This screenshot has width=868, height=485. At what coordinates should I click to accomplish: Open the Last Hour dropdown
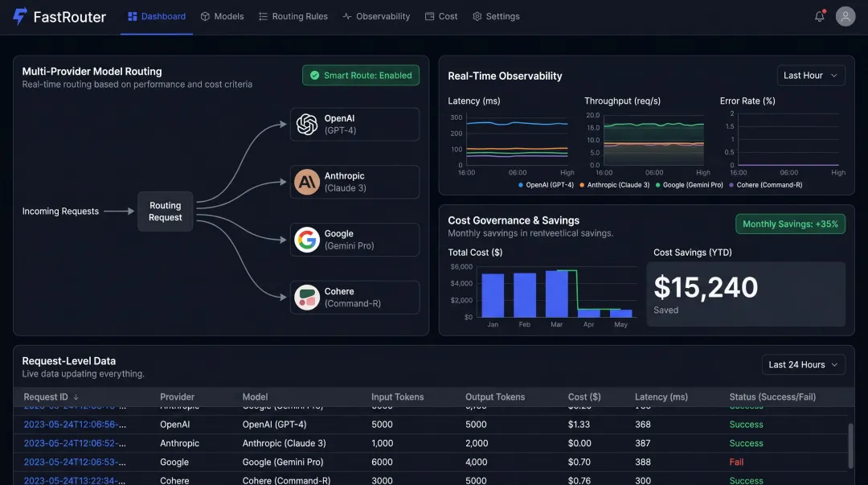pos(811,76)
